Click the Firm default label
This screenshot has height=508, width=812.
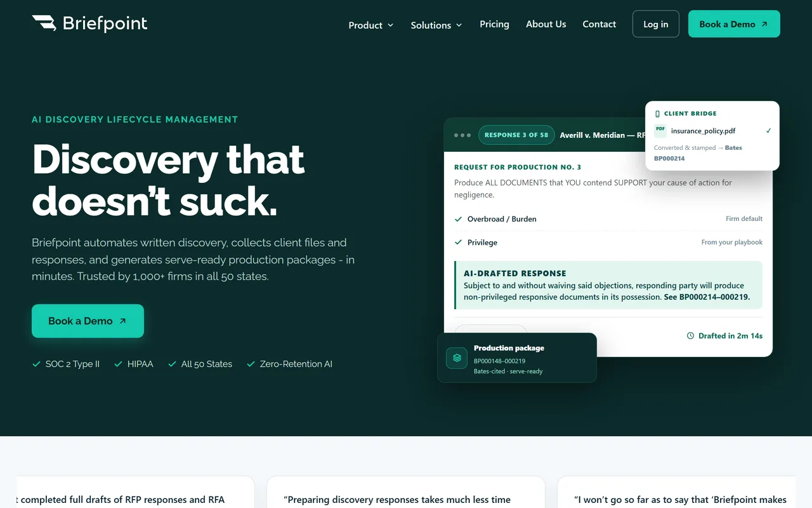[x=744, y=218]
